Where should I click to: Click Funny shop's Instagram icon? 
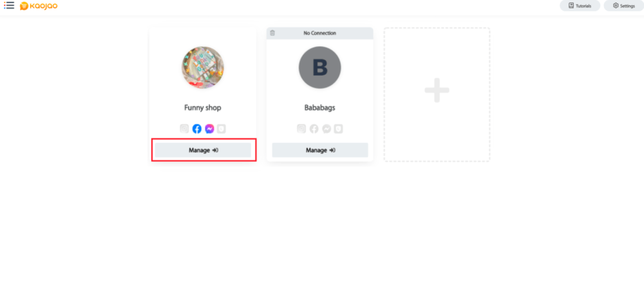[x=184, y=129]
